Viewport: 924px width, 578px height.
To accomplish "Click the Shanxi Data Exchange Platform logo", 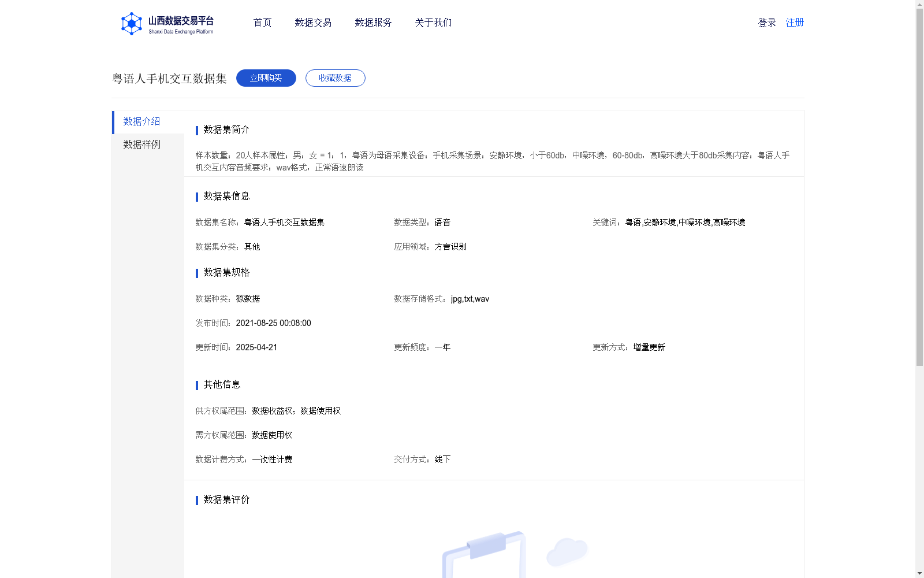I will point(167,24).
